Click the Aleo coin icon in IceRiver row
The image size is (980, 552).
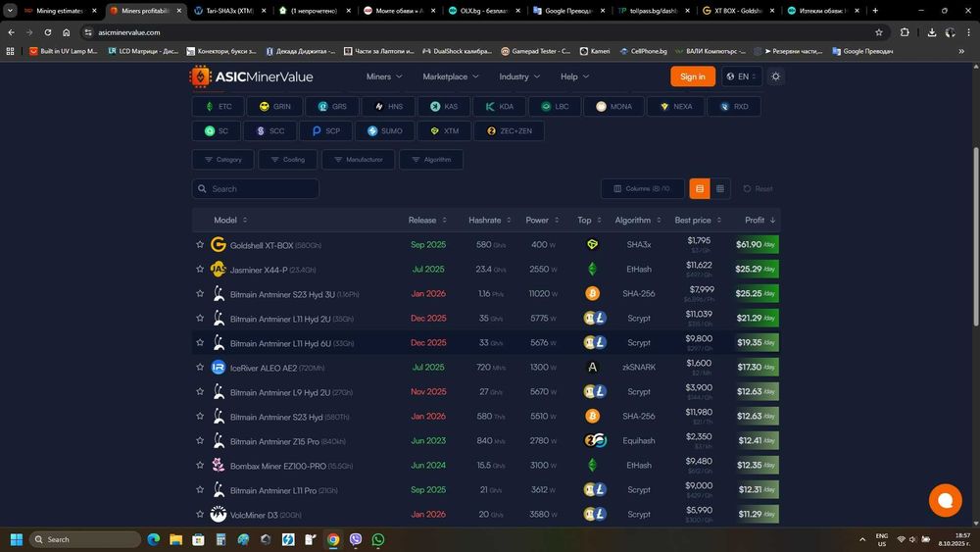tap(593, 367)
